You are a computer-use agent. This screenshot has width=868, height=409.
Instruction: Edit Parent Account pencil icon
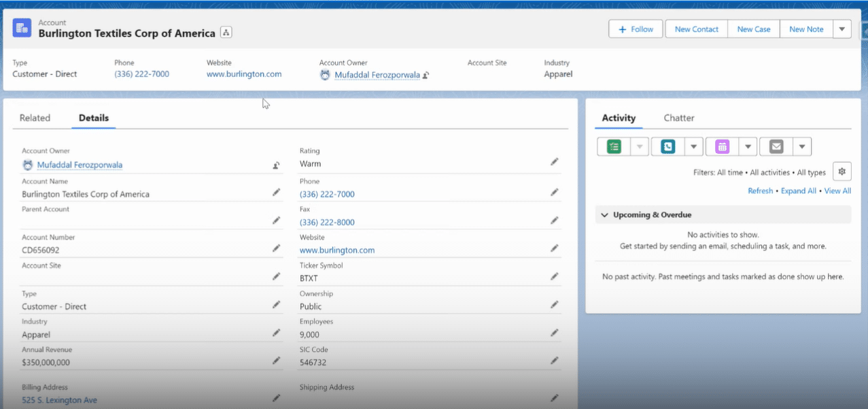coord(277,220)
